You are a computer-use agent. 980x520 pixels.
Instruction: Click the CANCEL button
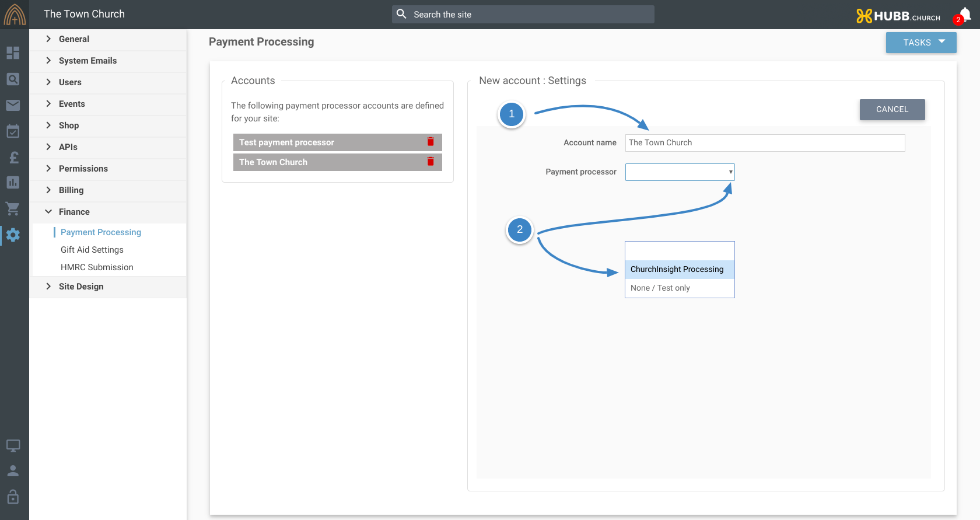pyautogui.click(x=892, y=110)
